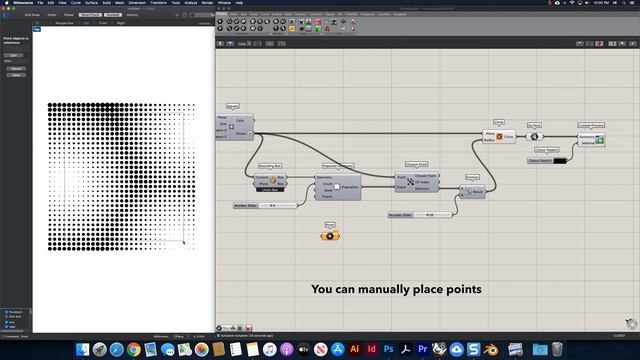Open Photoshop from the dock
The width and height of the screenshot is (640, 360).
pyautogui.click(x=389, y=349)
